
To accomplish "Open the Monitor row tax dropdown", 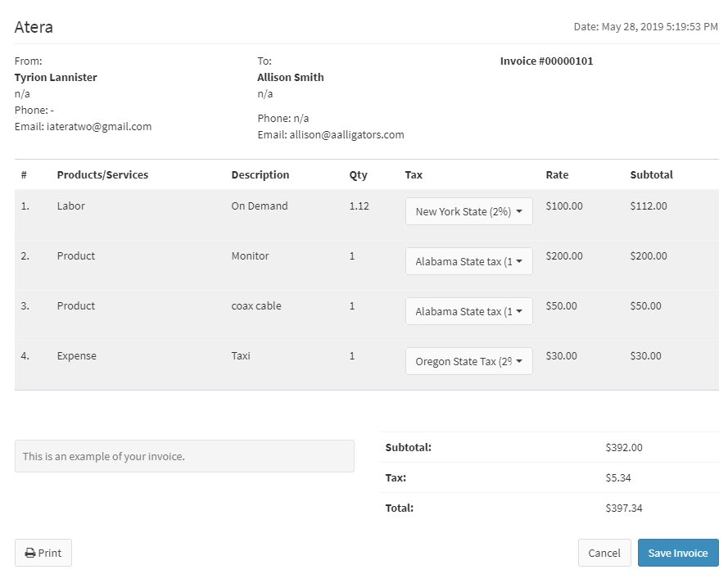I will (469, 261).
